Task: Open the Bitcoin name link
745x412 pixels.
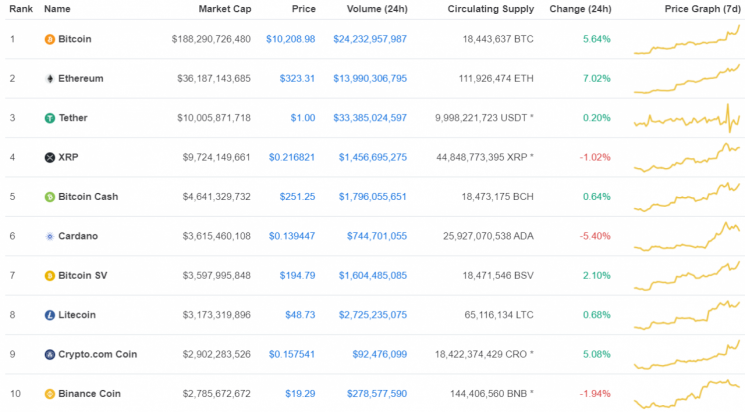Action: pyautogui.click(x=75, y=39)
